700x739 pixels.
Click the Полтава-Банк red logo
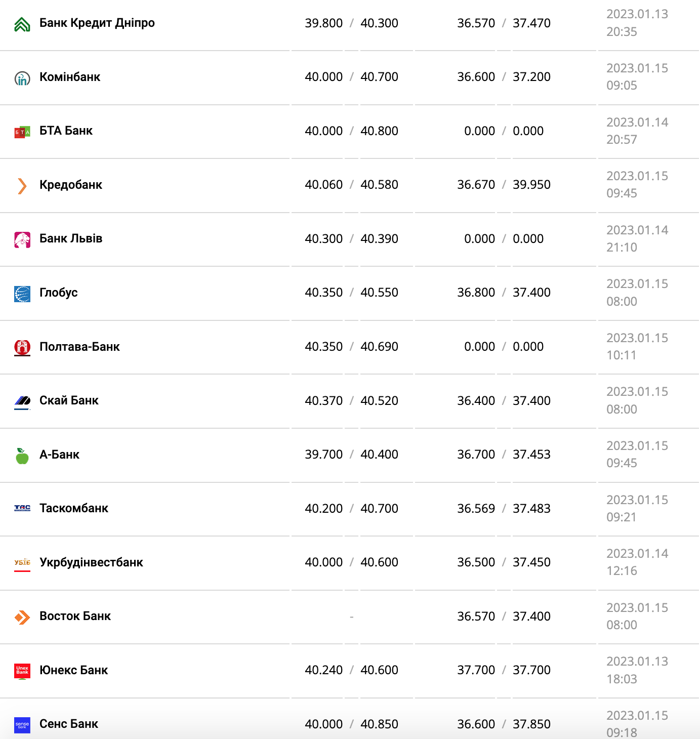click(x=22, y=348)
